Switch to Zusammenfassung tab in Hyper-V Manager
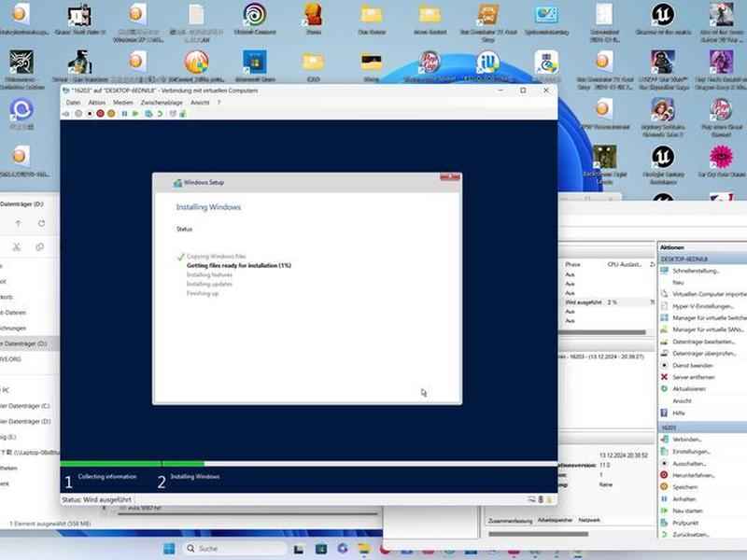 tap(510, 521)
